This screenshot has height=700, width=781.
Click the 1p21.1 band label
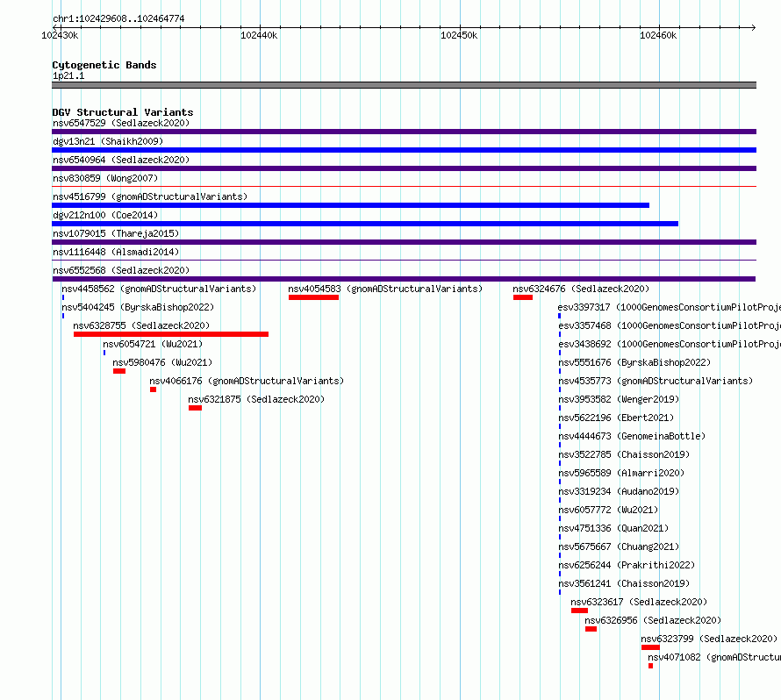point(68,75)
